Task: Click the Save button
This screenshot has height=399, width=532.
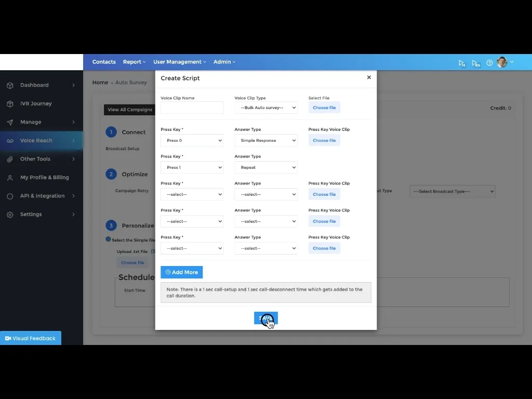Action: [266, 318]
